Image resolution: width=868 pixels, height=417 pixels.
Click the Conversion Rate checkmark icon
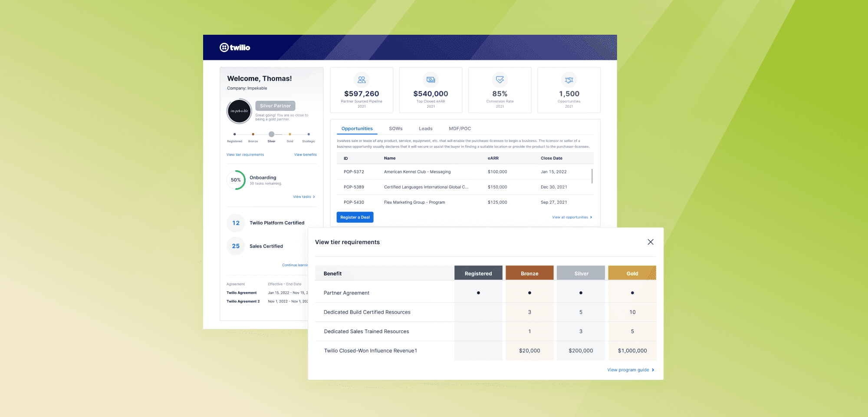coord(500,79)
